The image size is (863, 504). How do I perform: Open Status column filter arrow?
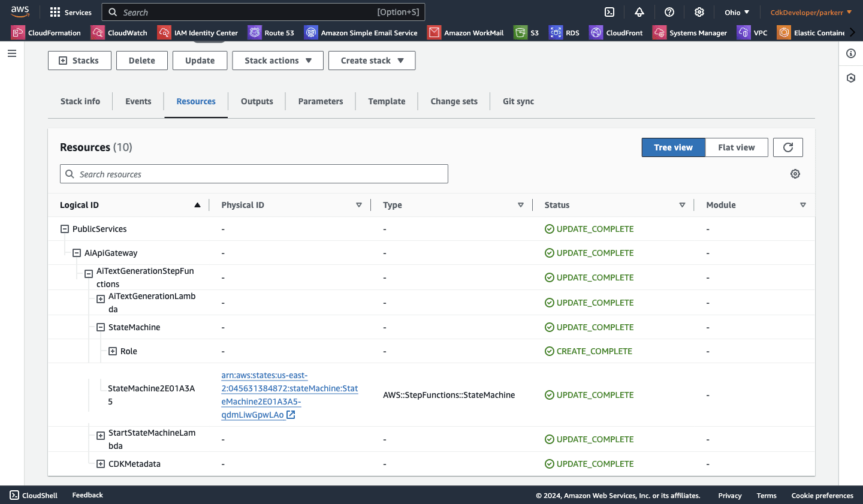pyautogui.click(x=682, y=205)
